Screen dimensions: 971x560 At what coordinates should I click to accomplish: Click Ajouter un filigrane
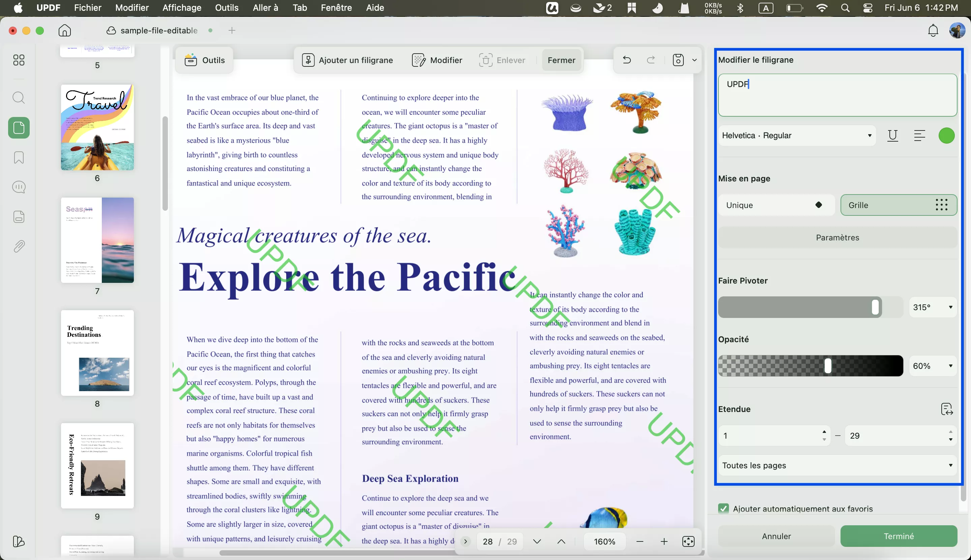(348, 60)
